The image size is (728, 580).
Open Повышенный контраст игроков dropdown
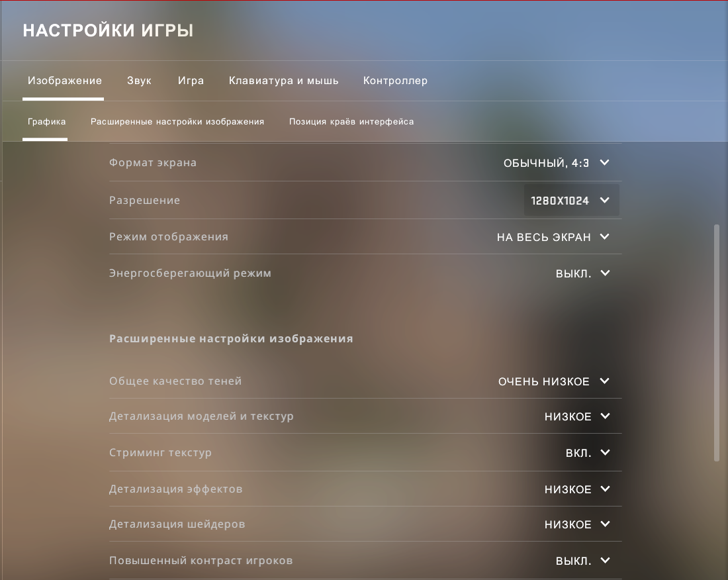click(x=582, y=561)
